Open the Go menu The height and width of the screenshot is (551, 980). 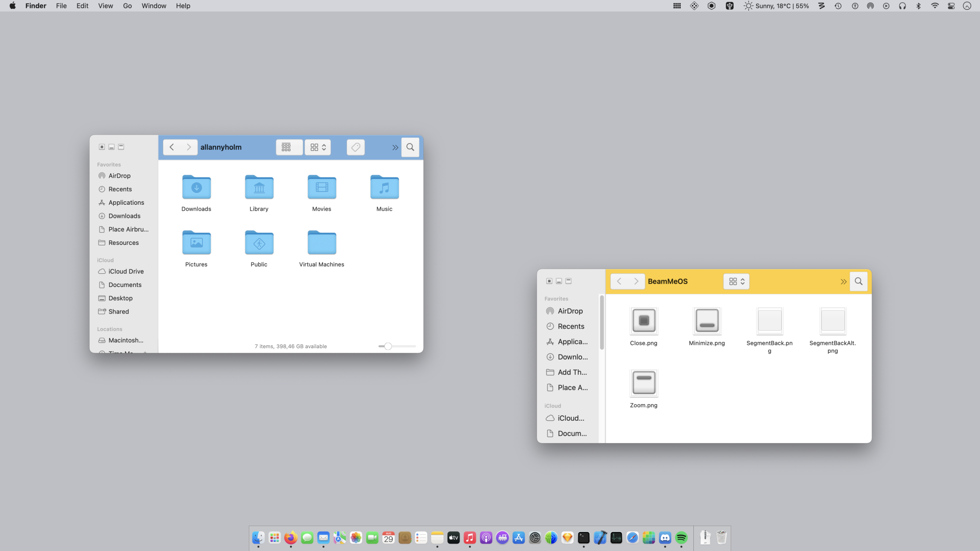[127, 6]
